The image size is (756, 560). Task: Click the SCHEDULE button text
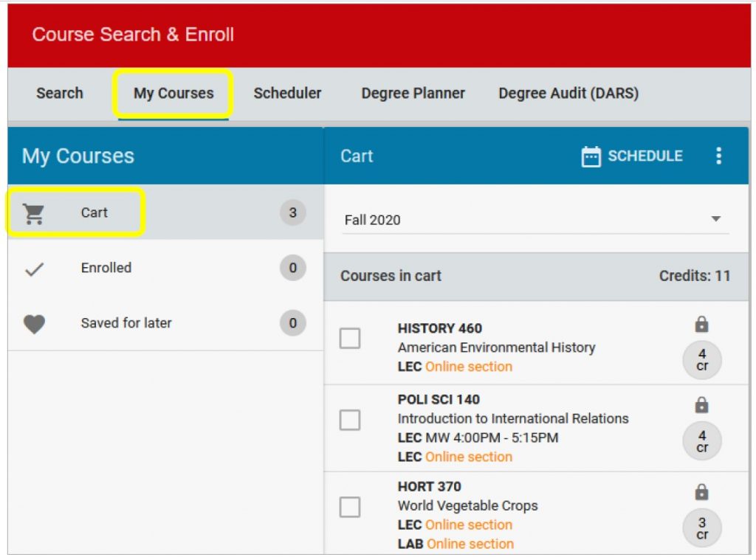pos(645,156)
